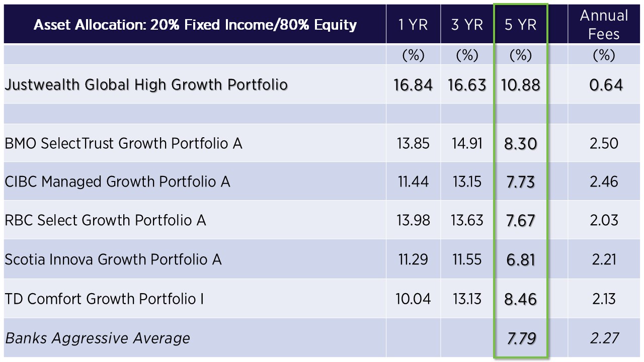The width and height of the screenshot is (644, 362).
Task: Click the Annual Fees column header
Action: pyautogui.click(x=604, y=25)
